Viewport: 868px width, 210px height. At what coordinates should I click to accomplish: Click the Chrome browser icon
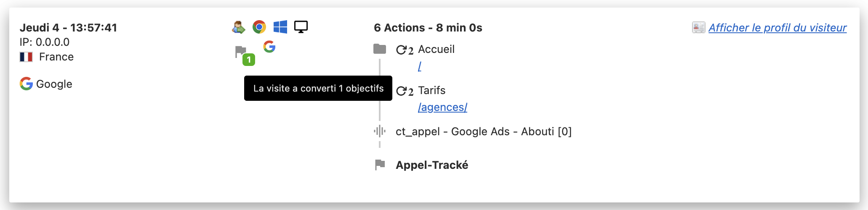coord(259,27)
